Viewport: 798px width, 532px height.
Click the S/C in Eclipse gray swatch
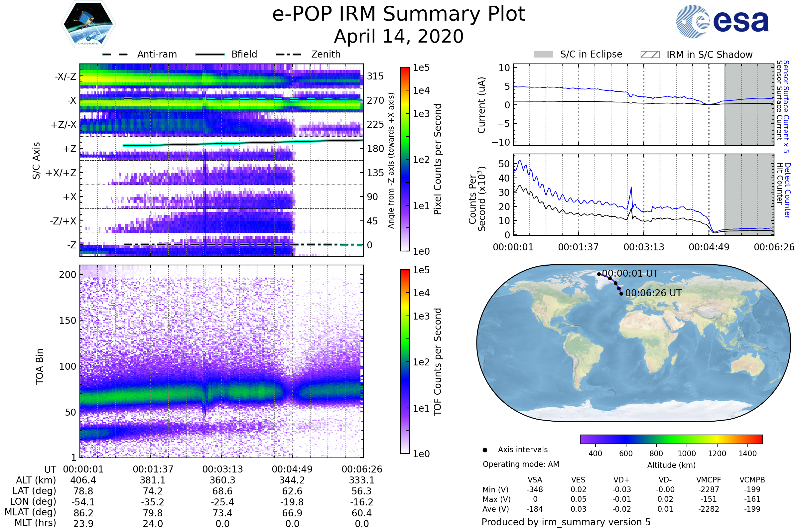543,55
